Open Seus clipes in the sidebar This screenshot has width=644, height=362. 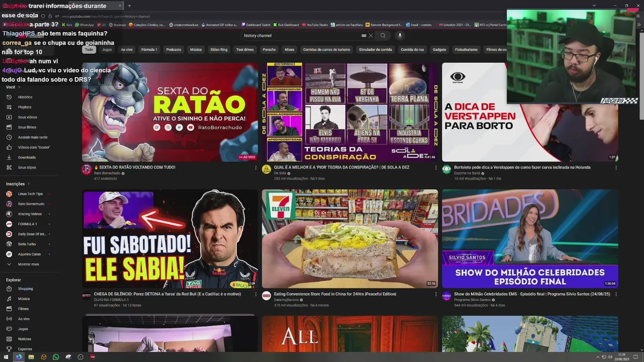coord(27,167)
